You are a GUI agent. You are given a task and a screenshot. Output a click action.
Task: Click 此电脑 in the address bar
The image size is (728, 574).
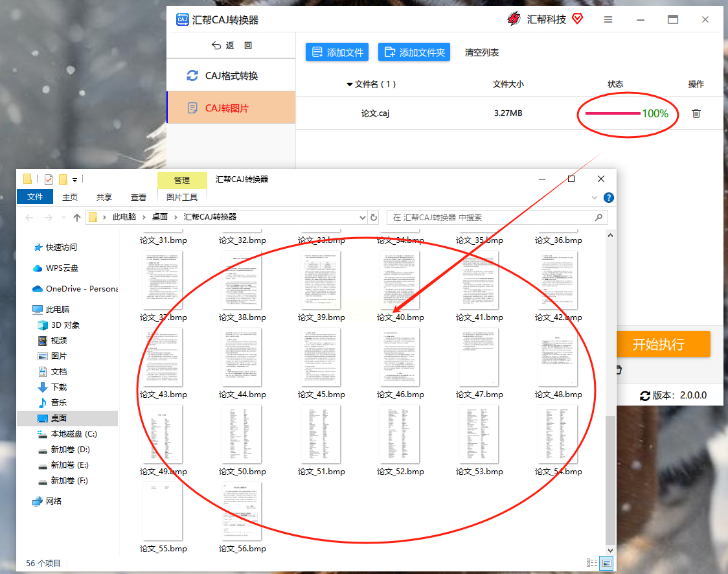pyautogui.click(x=124, y=217)
